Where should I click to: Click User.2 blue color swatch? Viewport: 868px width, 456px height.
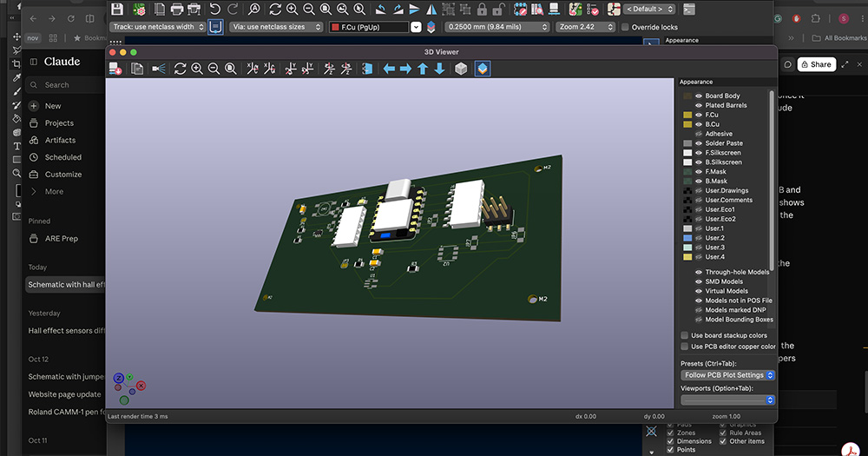click(687, 238)
